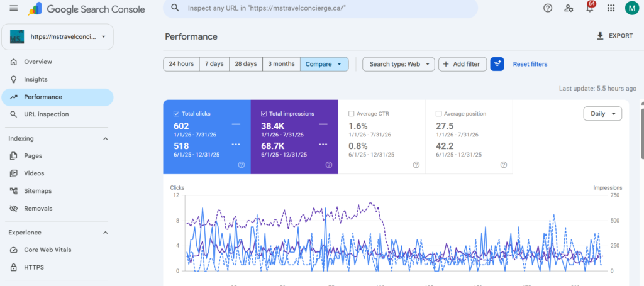The height and width of the screenshot is (286, 644).
Task: Enable the Average position checkbox
Action: tap(438, 114)
